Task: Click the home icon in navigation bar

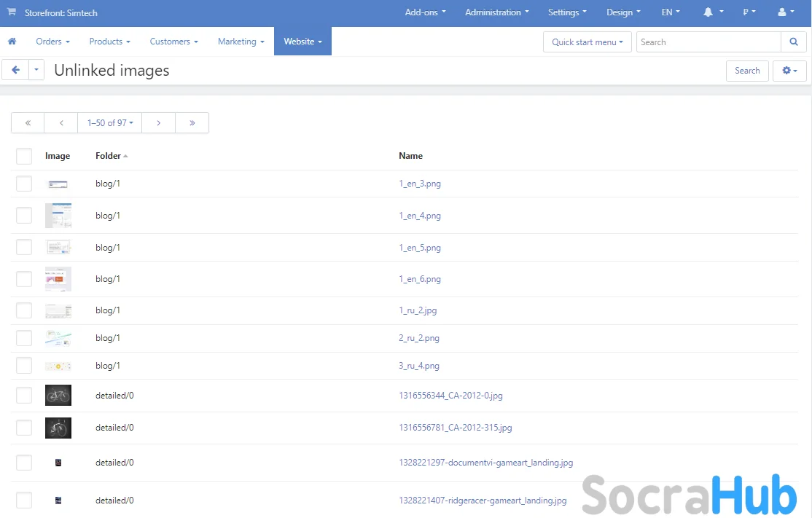Action: coord(12,42)
